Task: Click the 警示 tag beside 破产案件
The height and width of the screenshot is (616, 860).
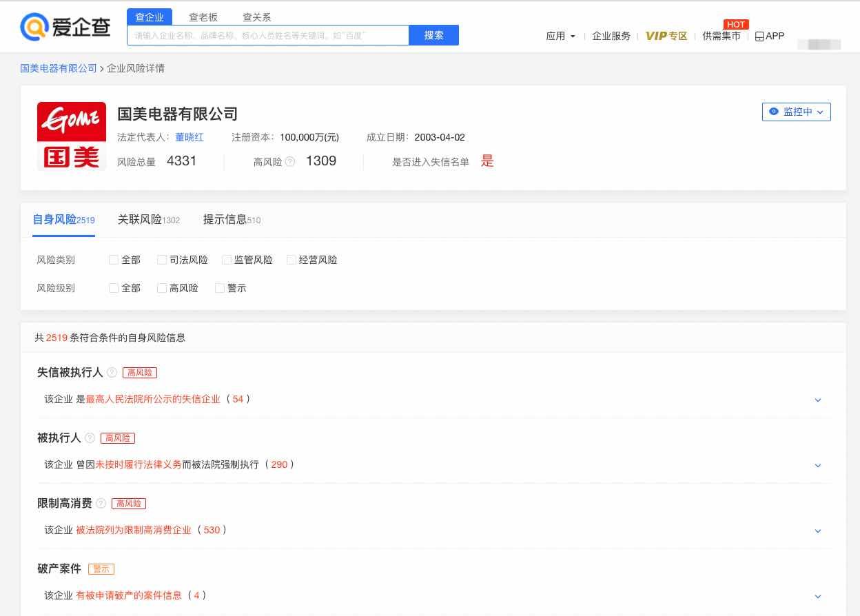Action: pos(101,569)
